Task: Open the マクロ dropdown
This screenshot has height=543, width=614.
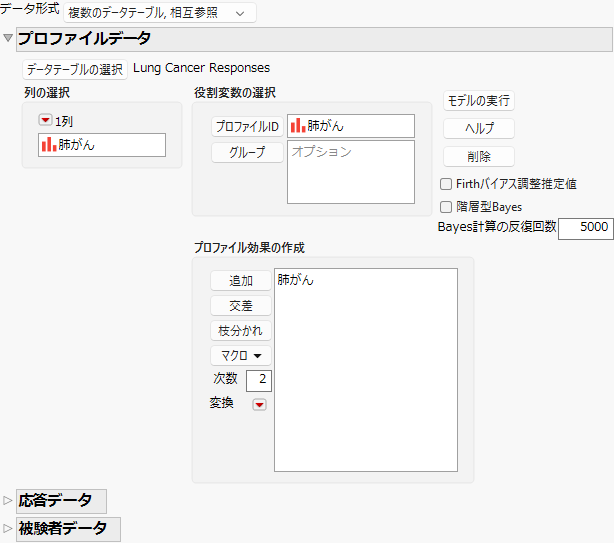Action: (x=241, y=355)
